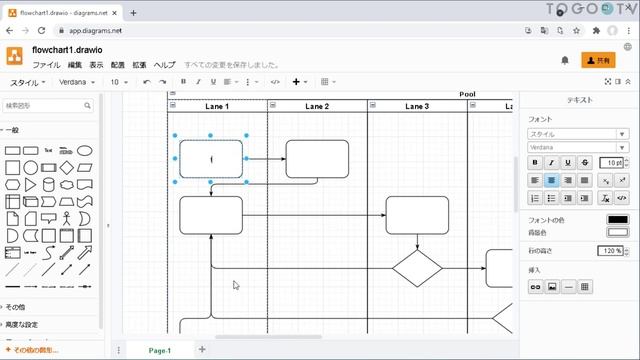
Task: Click the insert image icon in text panel
Action: [552, 287]
